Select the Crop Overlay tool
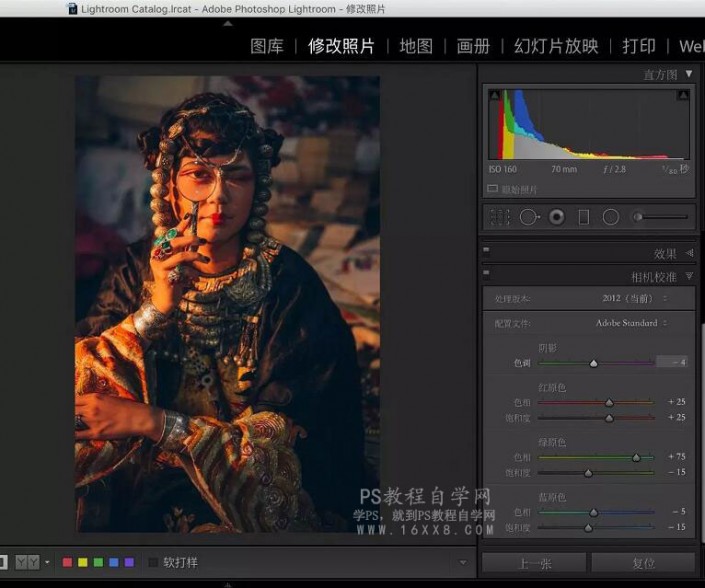 [500, 217]
